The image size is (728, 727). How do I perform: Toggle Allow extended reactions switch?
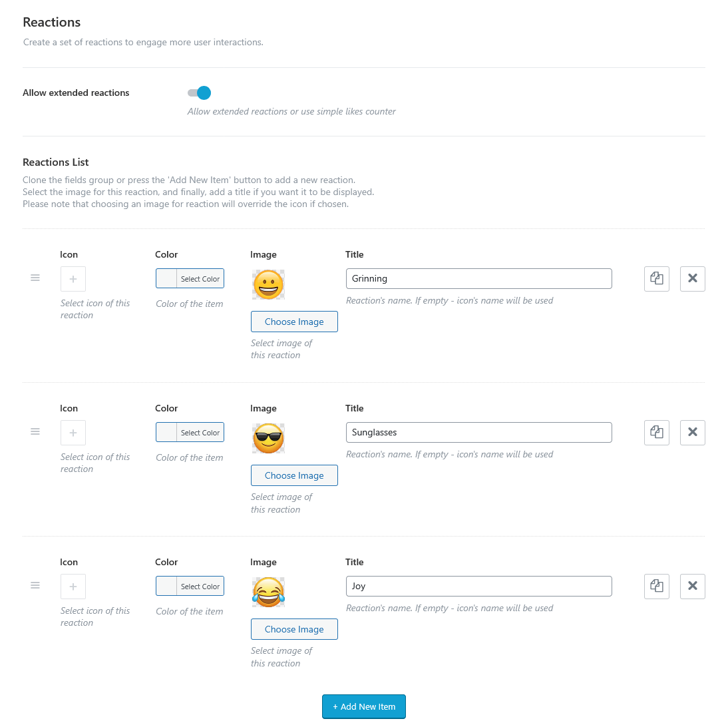point(199,93)
